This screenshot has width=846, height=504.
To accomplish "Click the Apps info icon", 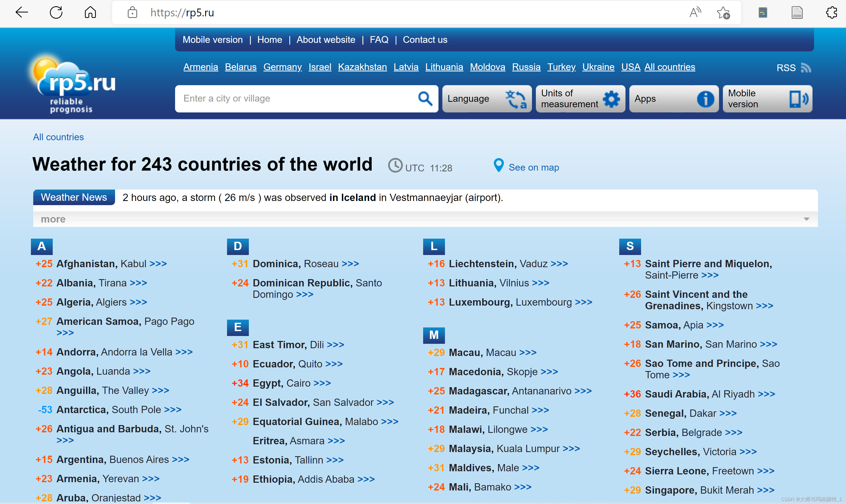I will point(705,99).
